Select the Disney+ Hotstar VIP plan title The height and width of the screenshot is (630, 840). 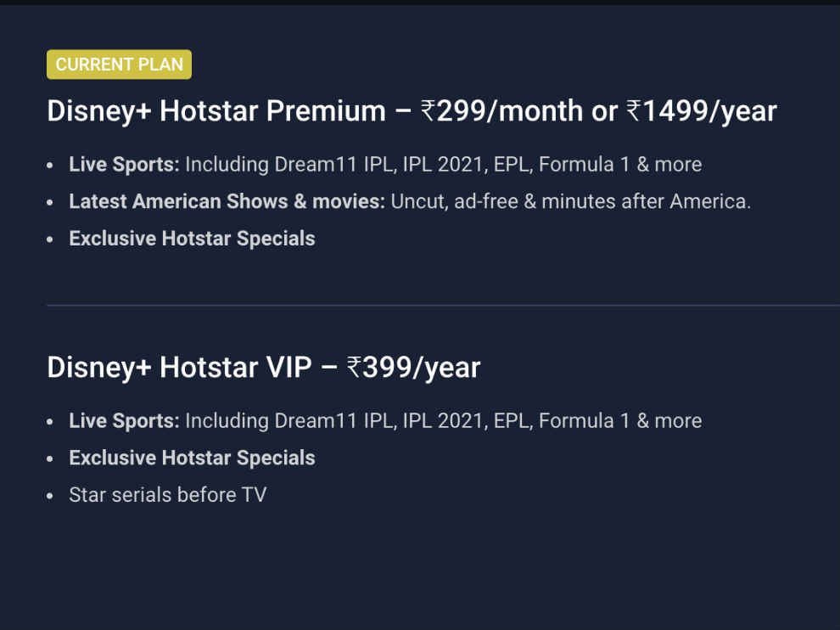[180, 368]
